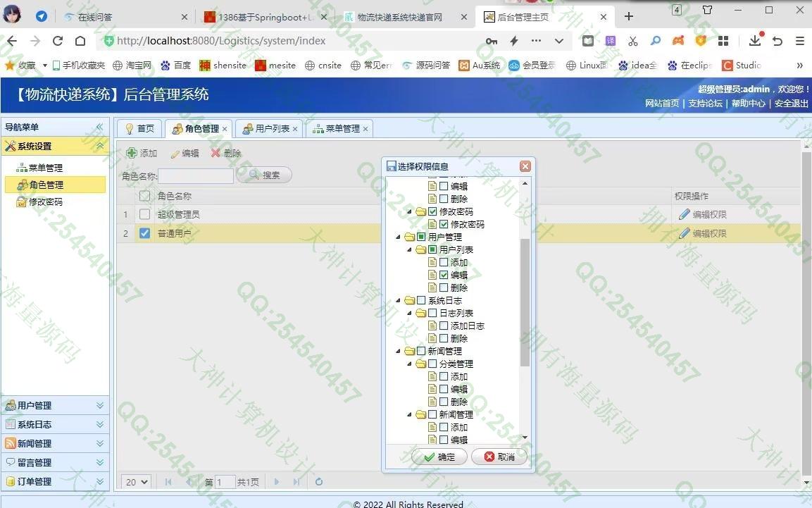Open browser downloads icon
812x508 pixels.
[756, 40]
